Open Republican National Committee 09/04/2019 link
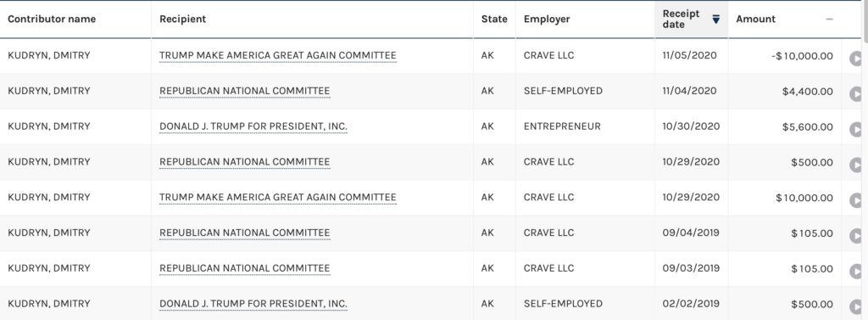Viewport: 868px width, 320px height. click(x=245, y=233)
